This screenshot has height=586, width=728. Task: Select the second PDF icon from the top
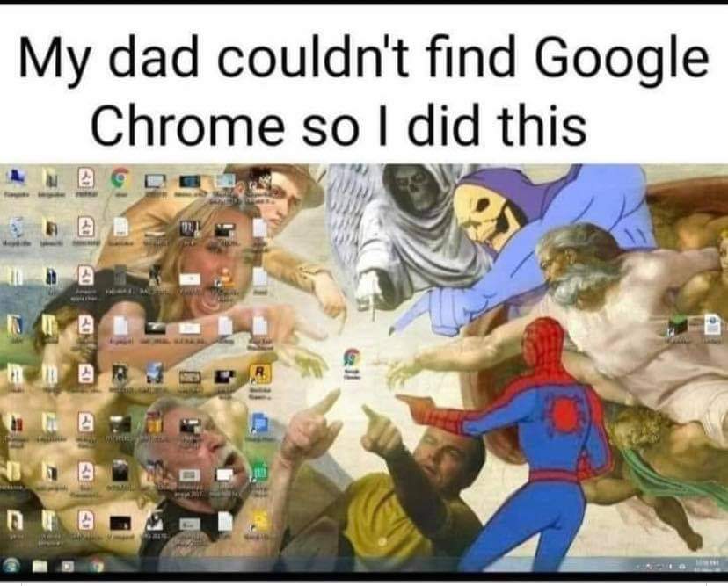click(x=86, y=227)
